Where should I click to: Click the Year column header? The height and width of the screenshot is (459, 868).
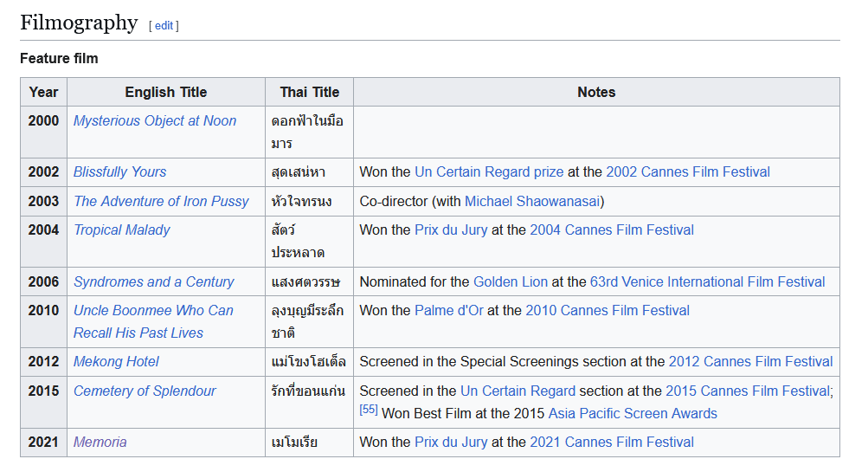[x=44, y=92]
